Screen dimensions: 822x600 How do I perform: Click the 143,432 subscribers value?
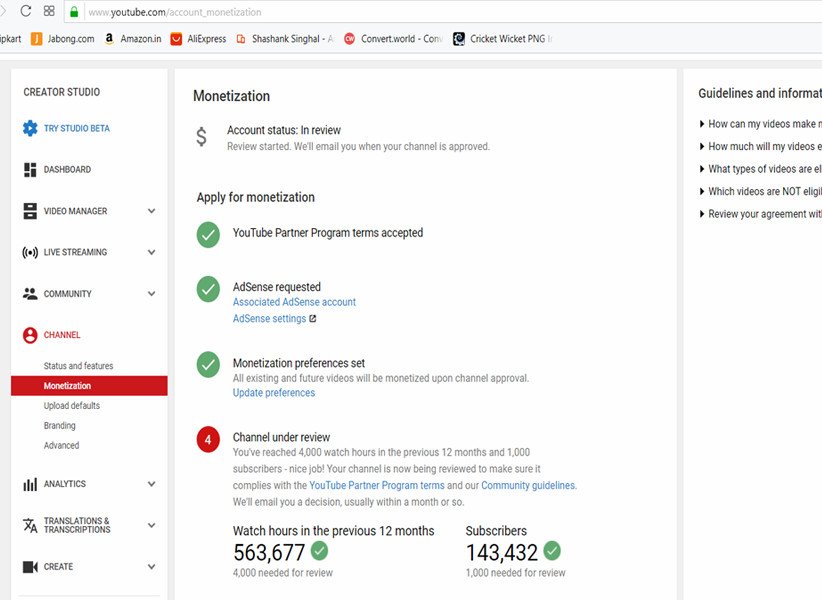click(x=502, y=552)
